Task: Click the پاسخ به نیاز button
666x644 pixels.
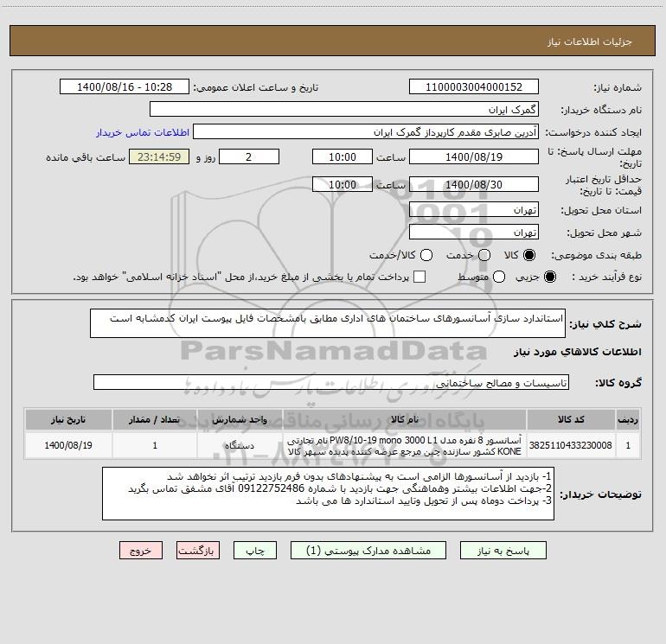Action: click(x=503, y=550)
